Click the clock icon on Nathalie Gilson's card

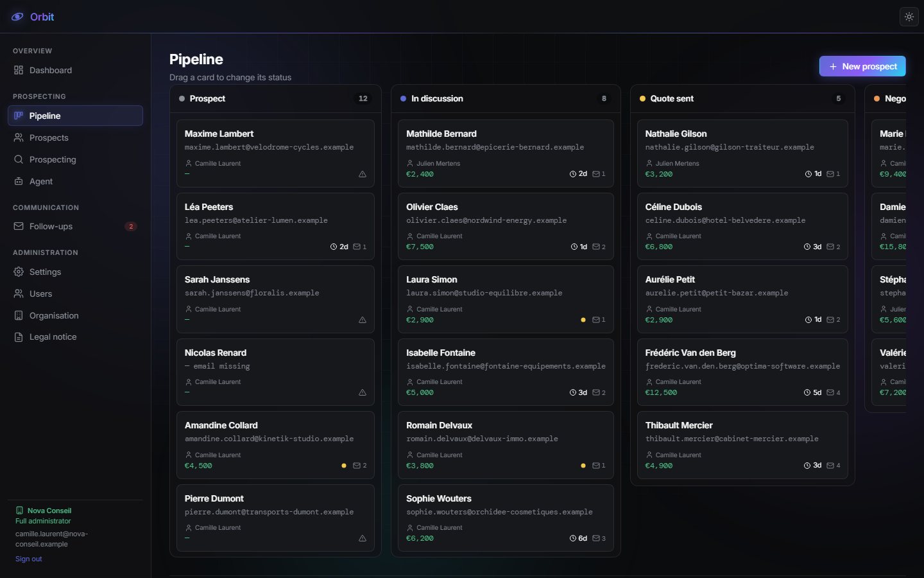pyautogui.click(x=809, y=174)
